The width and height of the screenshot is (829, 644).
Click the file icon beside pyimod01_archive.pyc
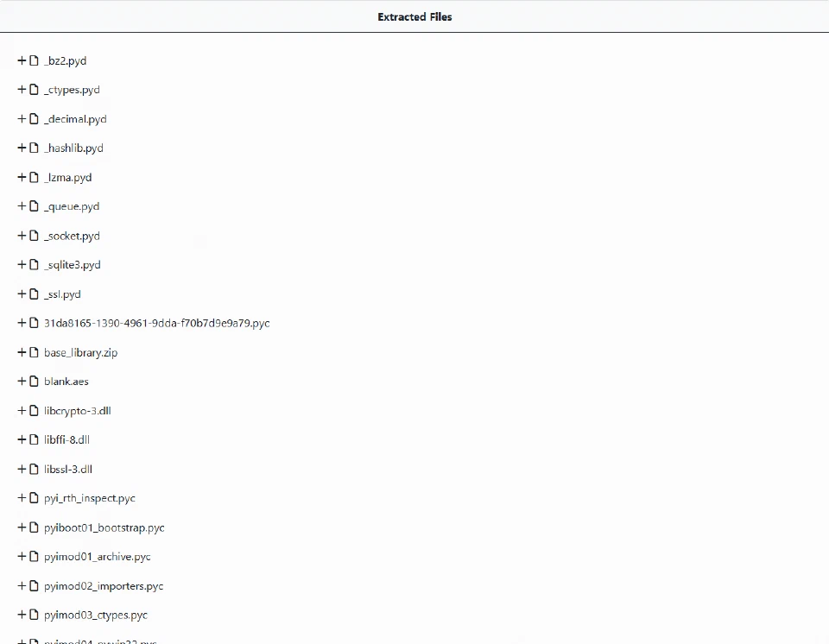pos(35,557)
